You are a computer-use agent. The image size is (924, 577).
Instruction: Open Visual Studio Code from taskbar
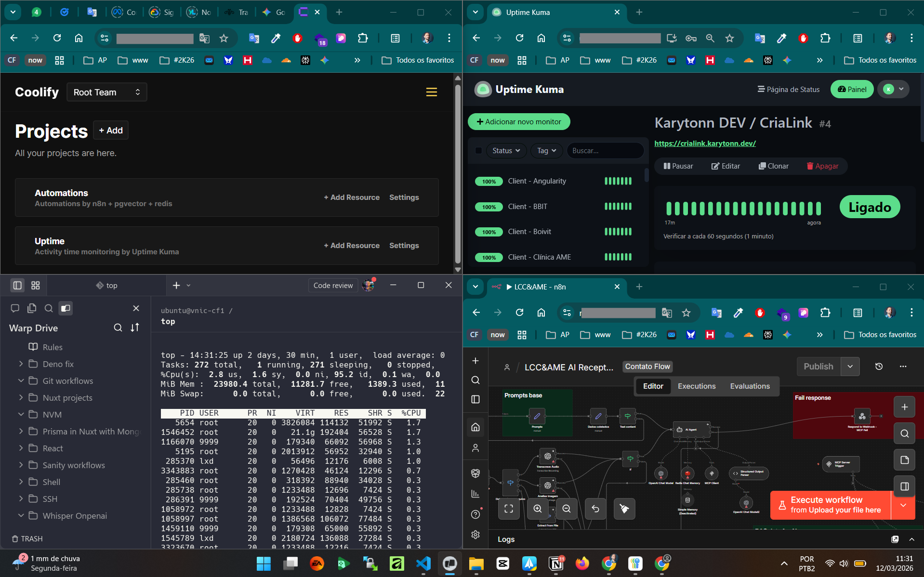[423, 564]
